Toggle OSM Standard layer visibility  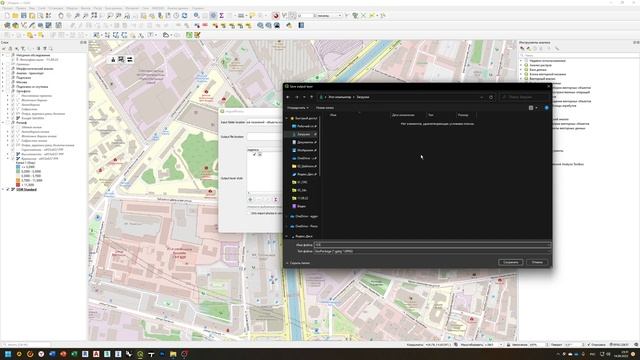tap(8, 189)
